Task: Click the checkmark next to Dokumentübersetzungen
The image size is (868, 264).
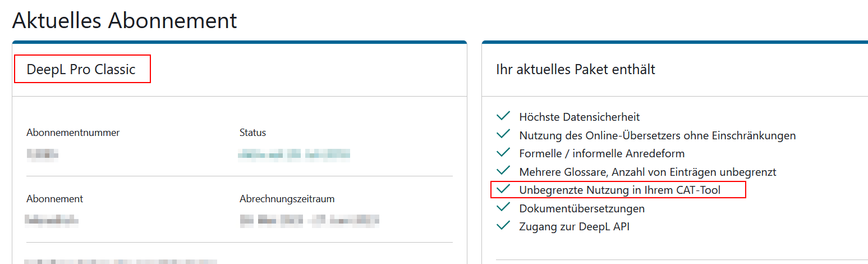Action: point(503,208)
